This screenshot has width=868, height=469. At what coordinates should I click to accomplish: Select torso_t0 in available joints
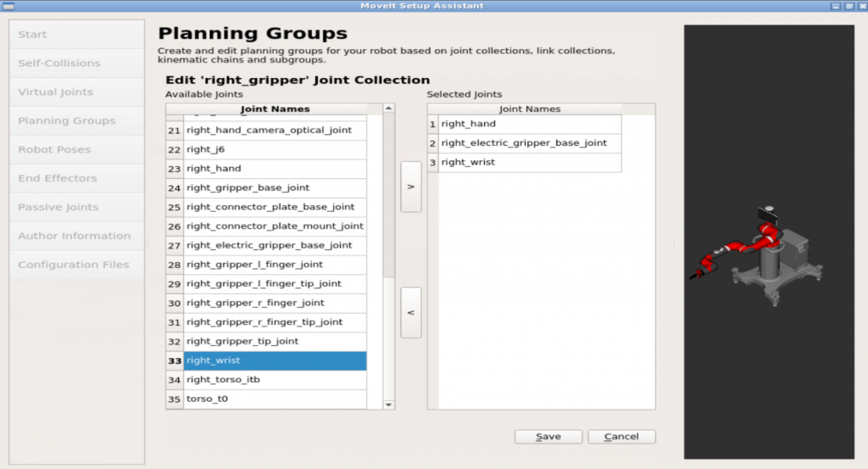coord(275,399)
